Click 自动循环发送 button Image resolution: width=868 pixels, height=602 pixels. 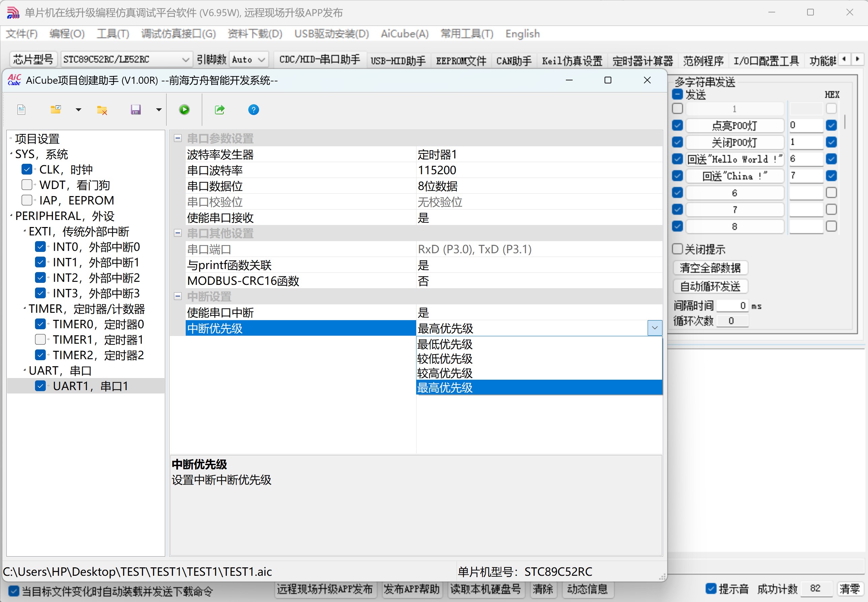[710, 286]
